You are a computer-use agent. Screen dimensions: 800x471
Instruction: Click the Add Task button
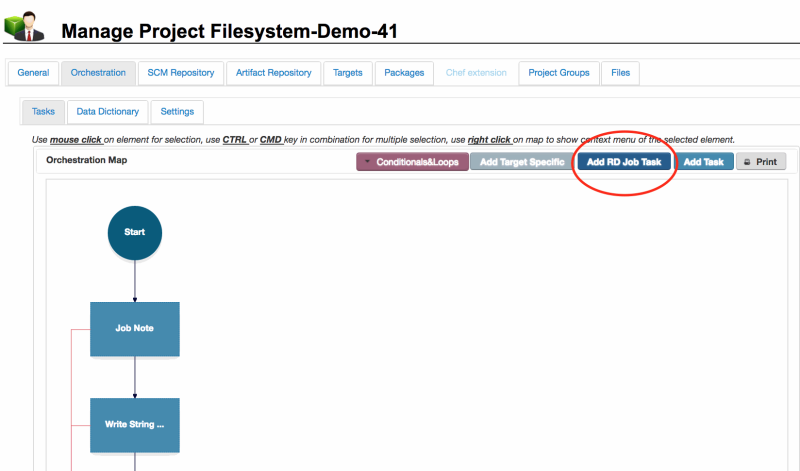[705, 162]
